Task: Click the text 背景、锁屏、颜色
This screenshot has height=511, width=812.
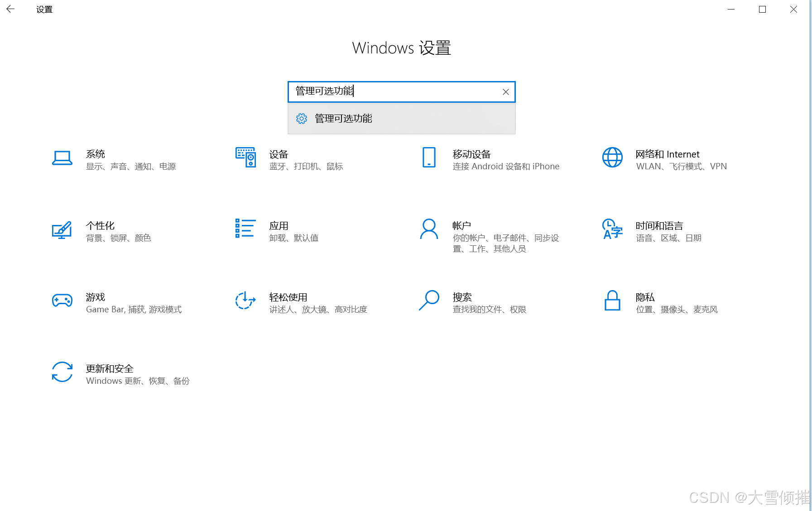Action: 119,238
